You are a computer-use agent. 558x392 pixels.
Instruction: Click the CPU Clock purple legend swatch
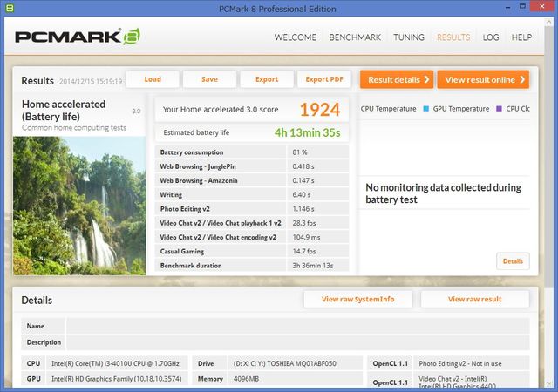[x=499, y=109]
